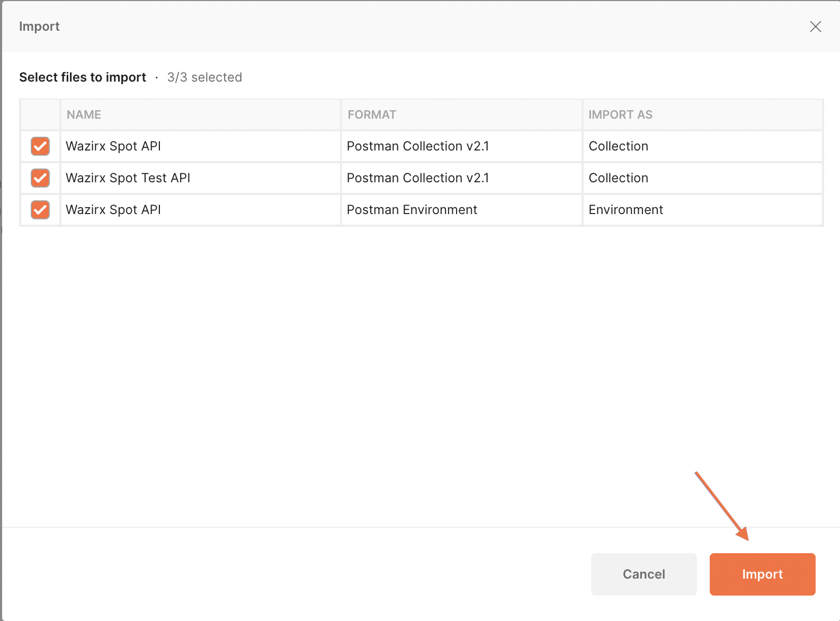Close the Import dialog with X icon
The height and width of the screenshot is (621, 840).
[x=815, y=26]
